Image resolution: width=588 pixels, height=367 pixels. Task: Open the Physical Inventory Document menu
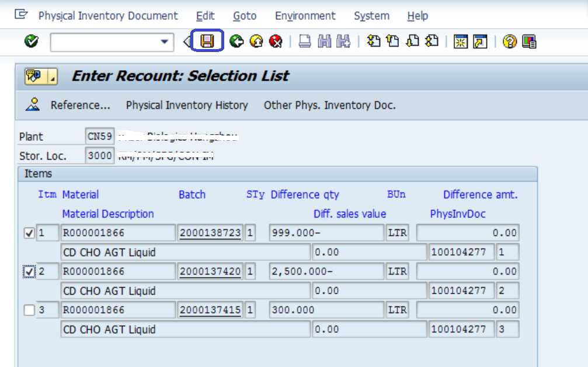[x=108, y=16]
